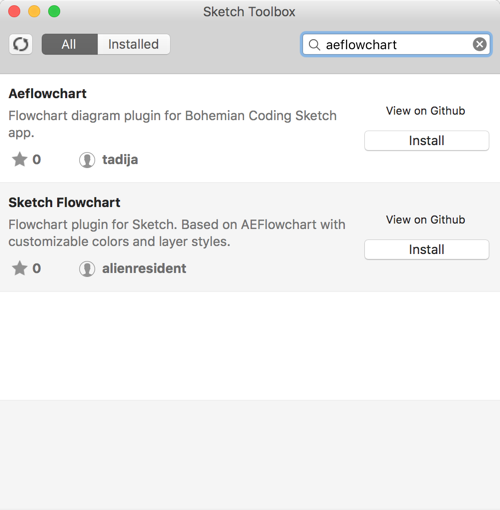Minimize the Sketch Toolbox window

(x=34, y=11)
